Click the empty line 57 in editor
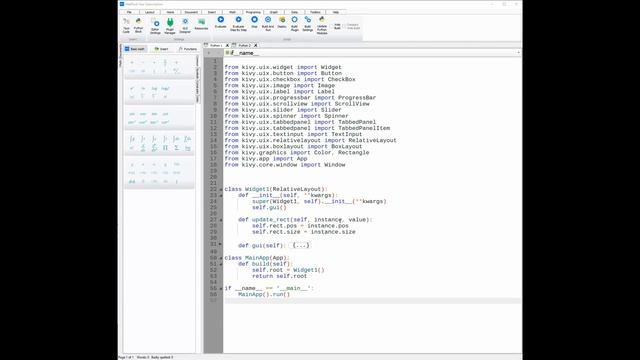This screenshot has height=360, width=640. (372, 301)
